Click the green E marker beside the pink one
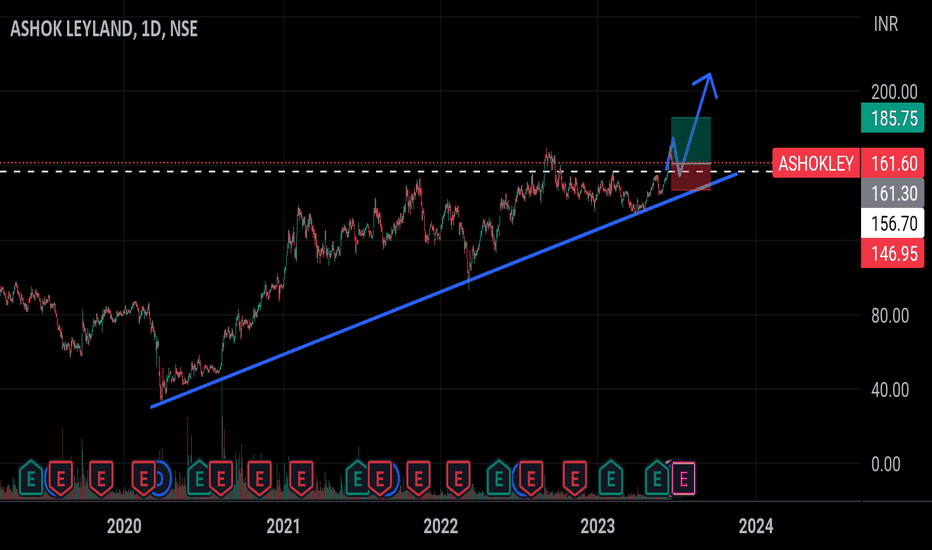This screenshot has width=932, height=550. click(657, 478)
